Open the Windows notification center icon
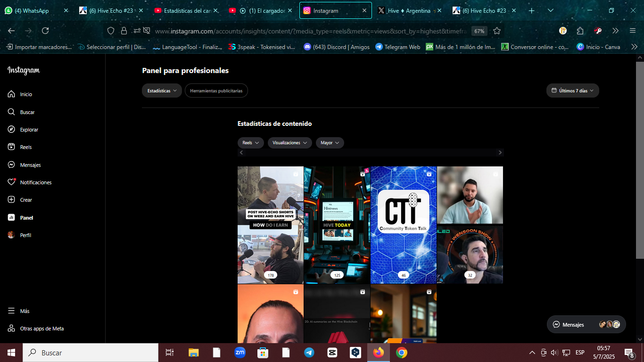Viewport: 644px width, 362px height. coord(629,353)
